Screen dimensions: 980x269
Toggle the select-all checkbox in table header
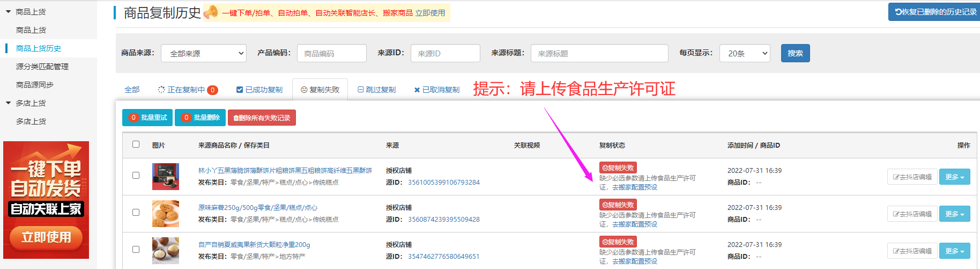click(x=136, y=144)
